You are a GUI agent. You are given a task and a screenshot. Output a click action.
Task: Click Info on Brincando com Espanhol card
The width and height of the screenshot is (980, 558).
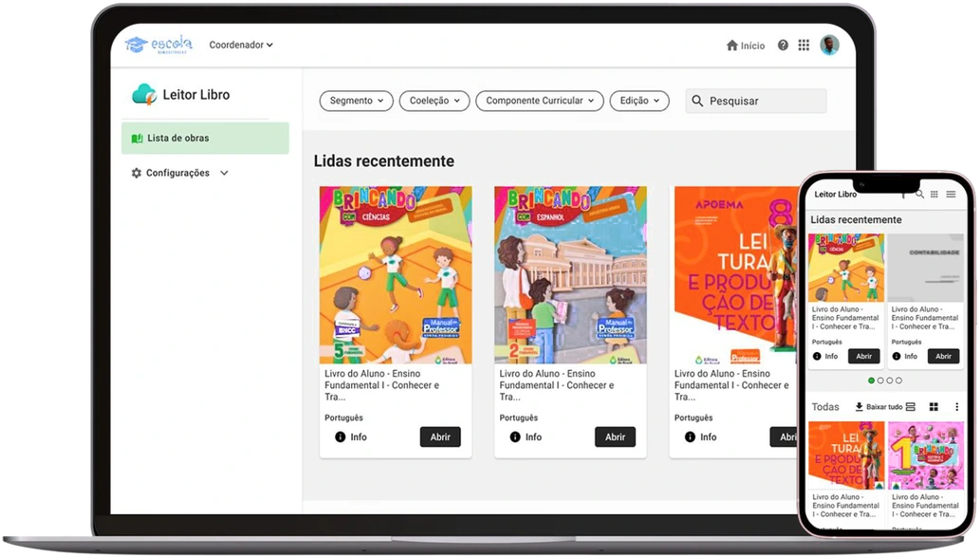click(x=526, y=437)
